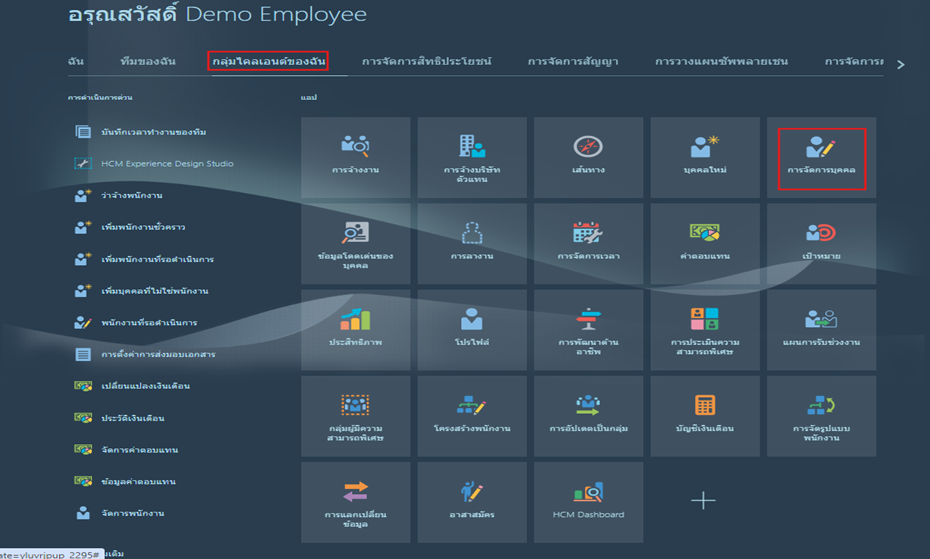The height and width of the screenshot is (559, 930).
Task: Open the บัญชีเงินเดือน calculator icon
Action: coord(704,405)
